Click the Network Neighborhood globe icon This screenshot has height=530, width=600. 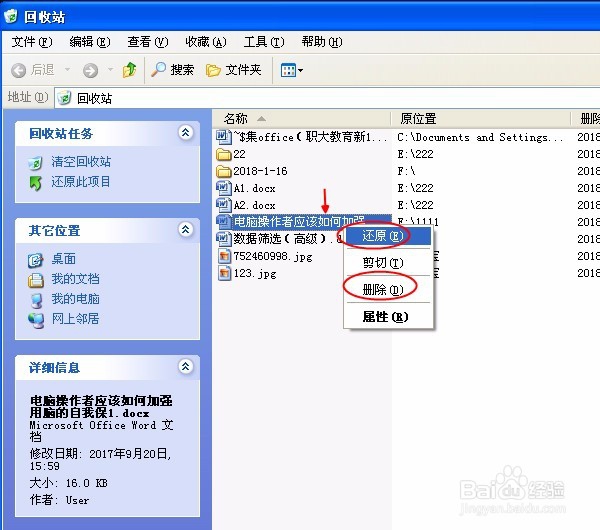(x=36, y=320)
